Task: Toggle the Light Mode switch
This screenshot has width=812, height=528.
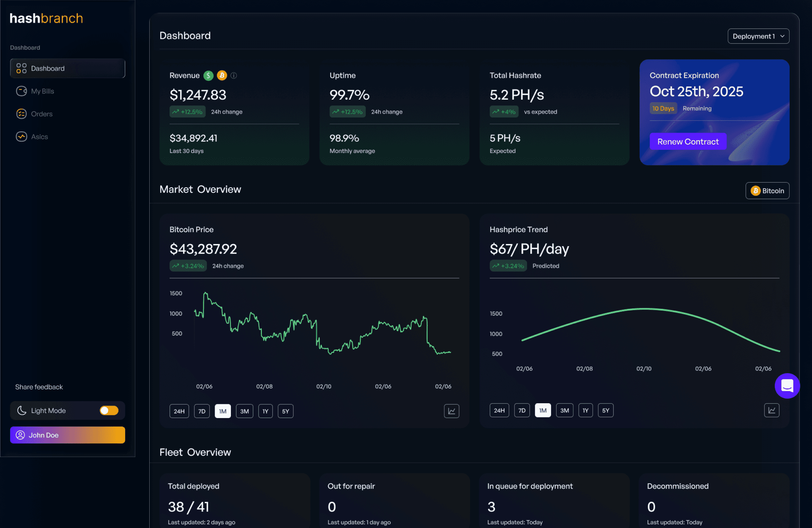Action: tap(109, 410)
